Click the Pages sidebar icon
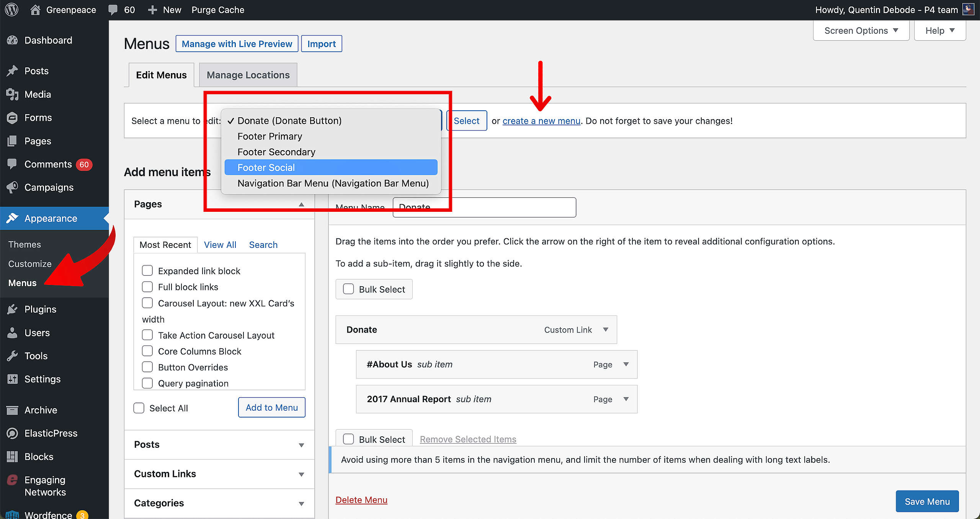 [12, 141]
